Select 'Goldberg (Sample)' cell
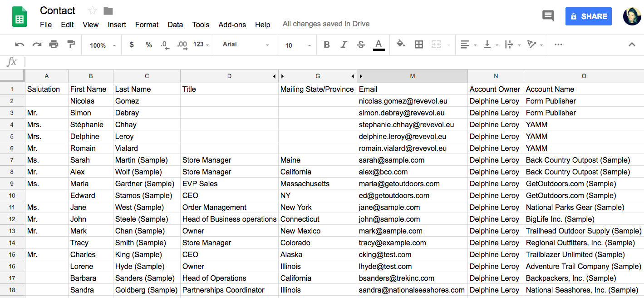644x298 pixels. point(147,290)
